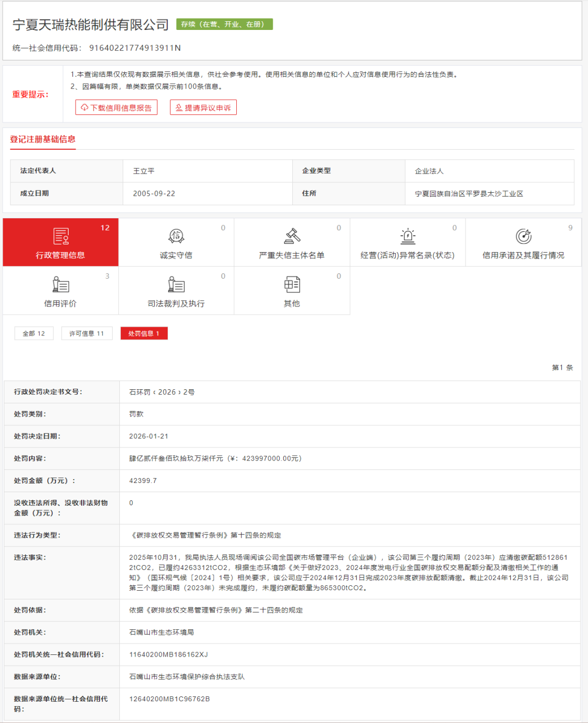The height and width of the screenshot is (723, 588).
Task: Click the 诚实守信 badge icon
Action: pyautogui.click(x=176, y=236)
